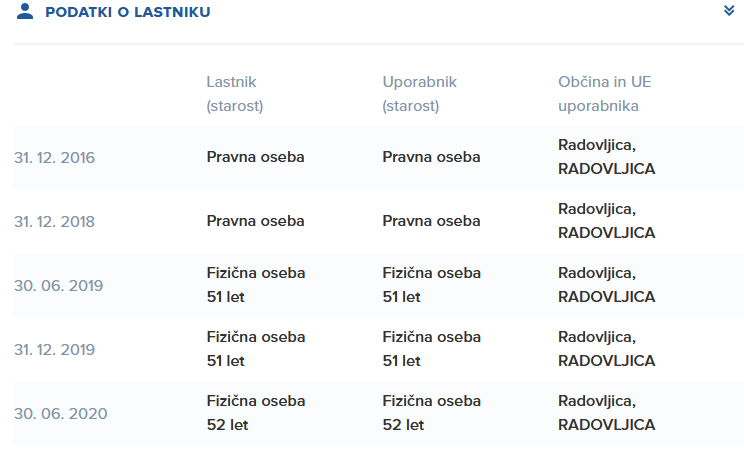Screen dimensions: 744x450
Task: Select the Lastnik (starost) column header
Action: 235,94
